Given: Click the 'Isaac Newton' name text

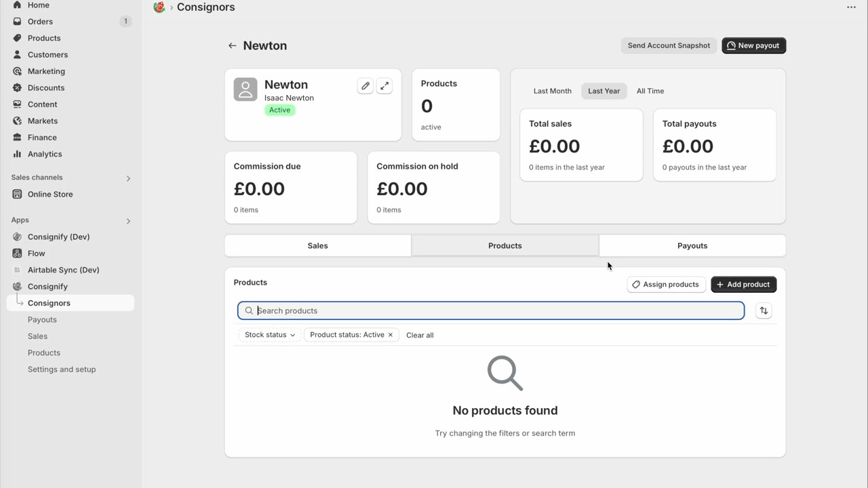Looking at the screenshot, I should [x=289, y=98].
